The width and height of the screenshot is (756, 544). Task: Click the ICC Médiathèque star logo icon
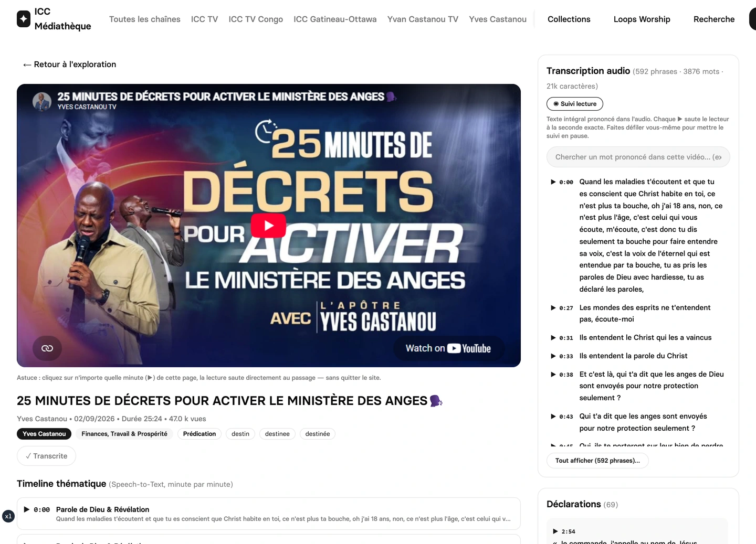(x=24, y=19)
